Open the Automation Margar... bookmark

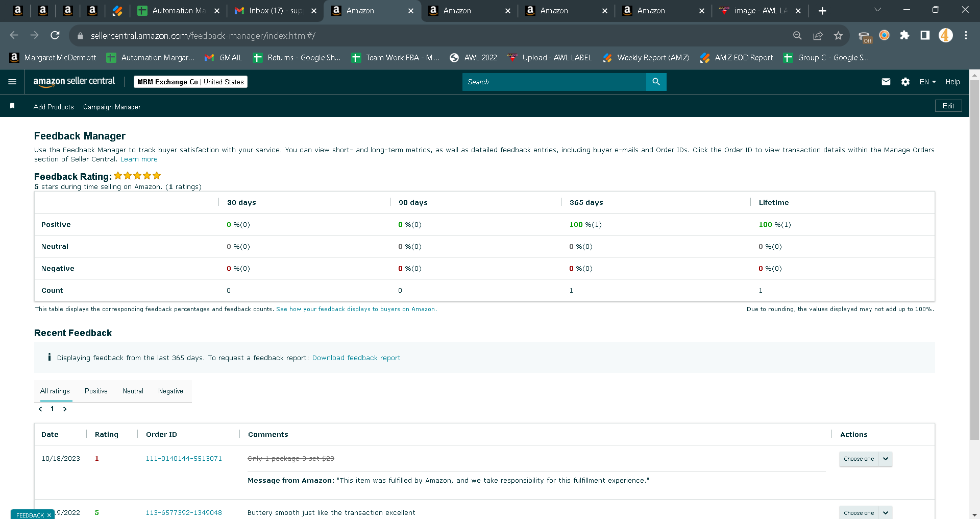click(x=151, y=58)
